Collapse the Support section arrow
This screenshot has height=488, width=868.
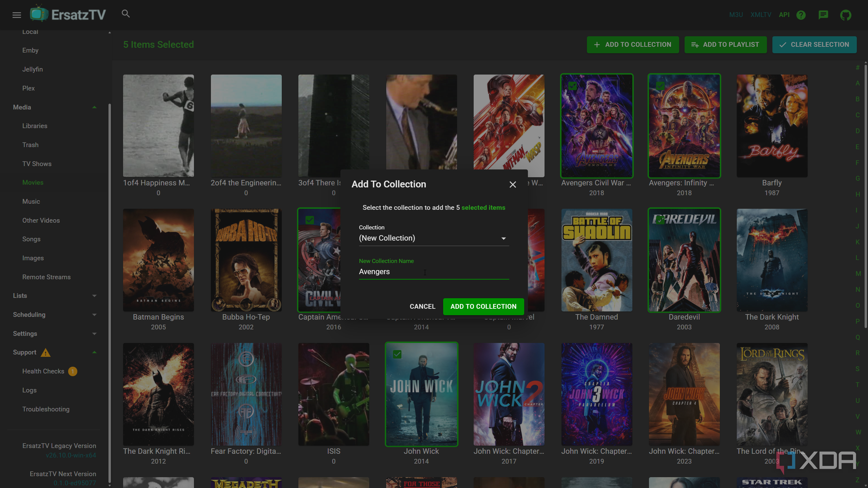point(95,352)
